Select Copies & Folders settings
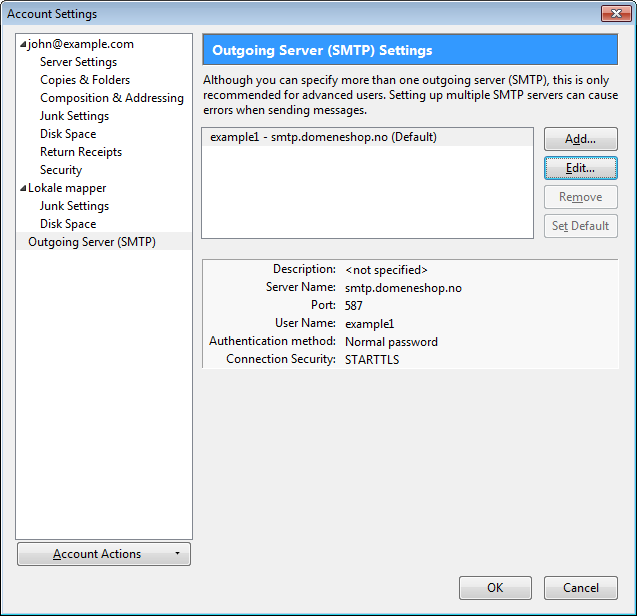 pos(85,80)
